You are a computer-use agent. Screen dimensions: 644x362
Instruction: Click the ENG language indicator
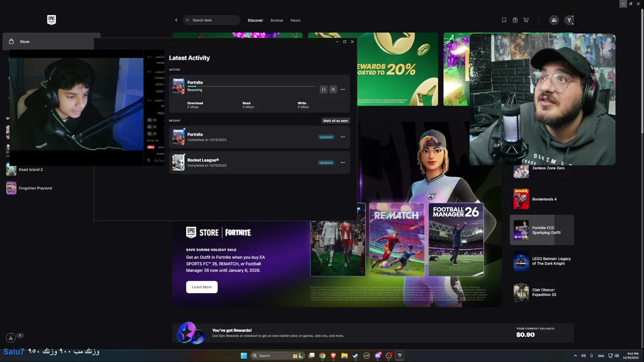(x=601, y=355)
